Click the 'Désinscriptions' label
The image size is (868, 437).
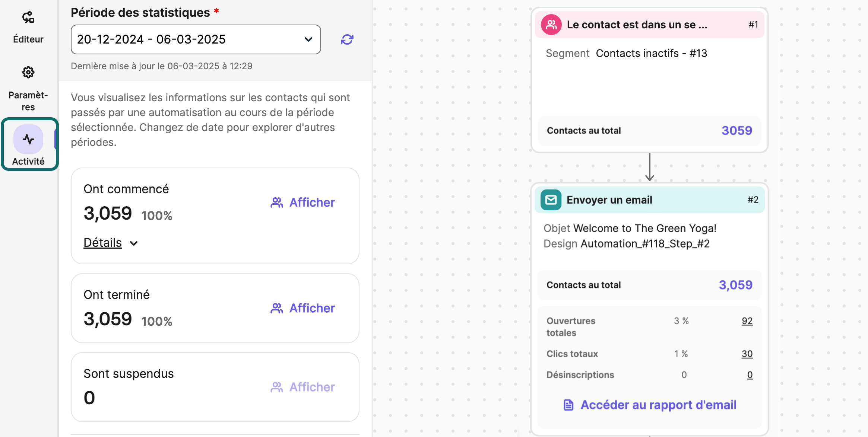[580, 375]
